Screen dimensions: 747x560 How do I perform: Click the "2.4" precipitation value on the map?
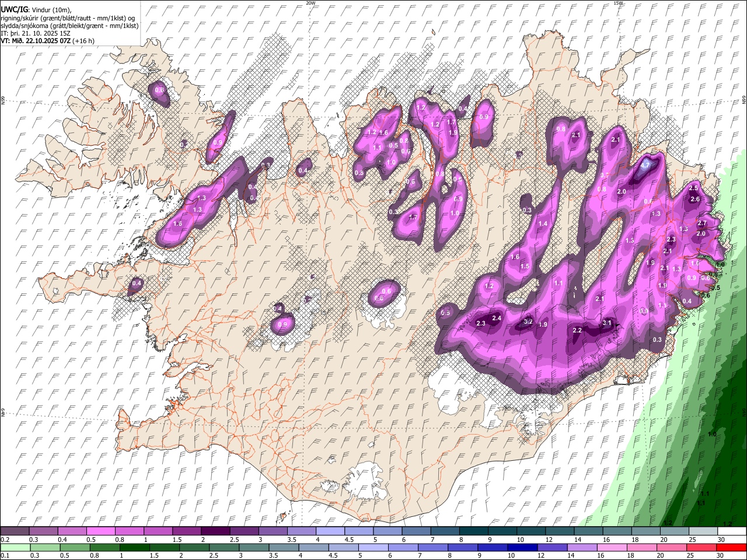(x=497, y=318)
